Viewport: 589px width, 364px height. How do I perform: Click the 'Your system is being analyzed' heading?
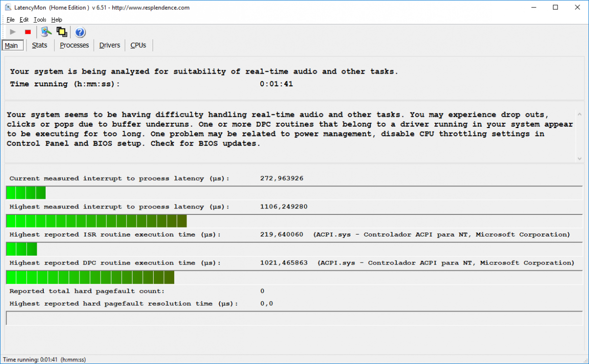pyautogui.click(x=204, y=72)
